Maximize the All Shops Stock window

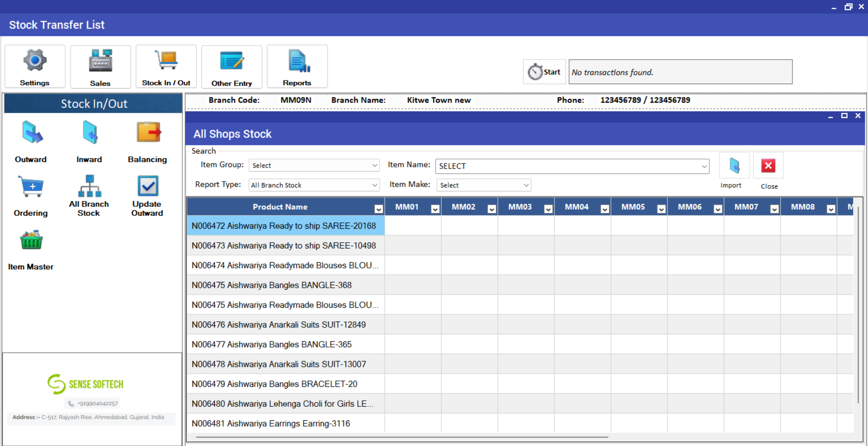point(844,116)
